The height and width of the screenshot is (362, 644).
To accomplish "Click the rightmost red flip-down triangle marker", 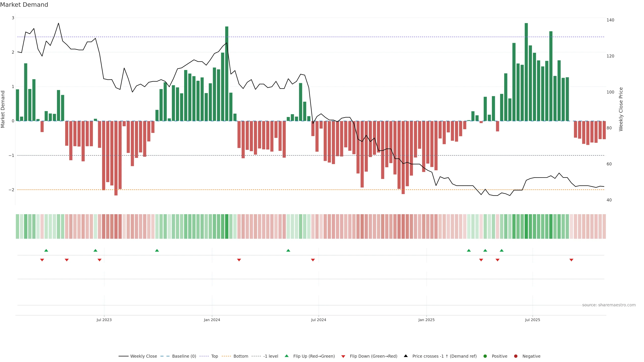I will (571, 260).
